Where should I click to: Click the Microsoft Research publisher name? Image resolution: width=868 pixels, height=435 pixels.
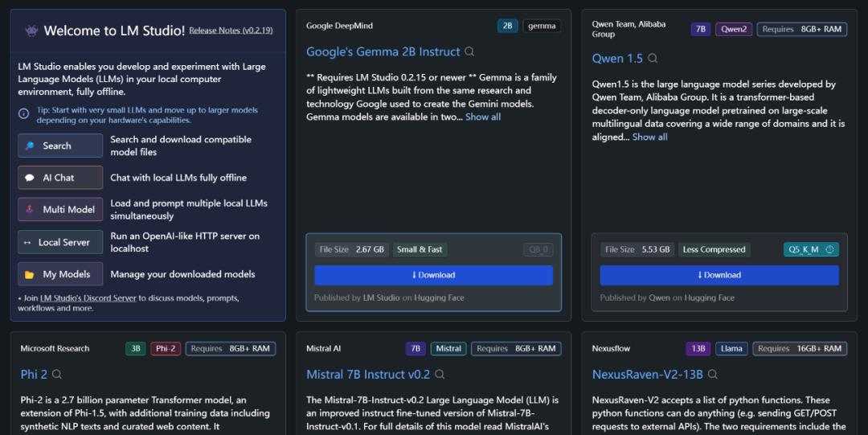point(55,348)
